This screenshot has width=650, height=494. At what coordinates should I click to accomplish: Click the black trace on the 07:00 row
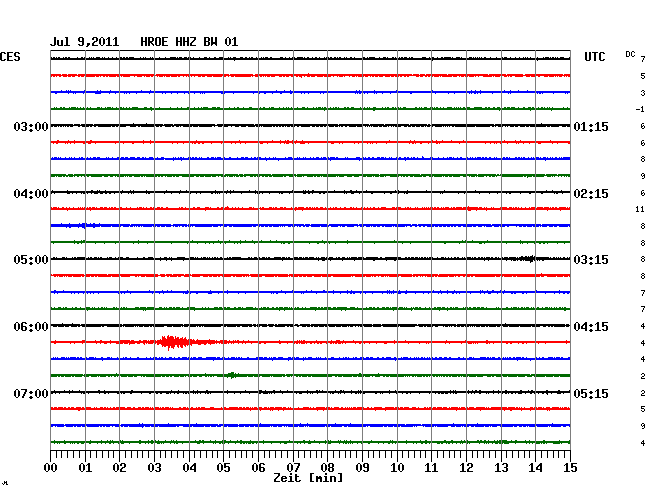click(310, 392)
